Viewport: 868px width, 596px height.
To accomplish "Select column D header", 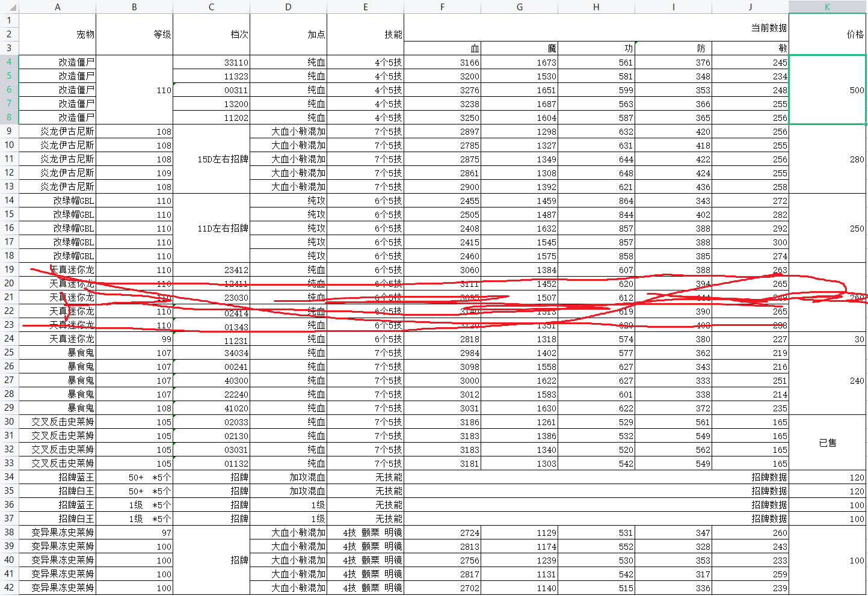I will click(288, 7).
